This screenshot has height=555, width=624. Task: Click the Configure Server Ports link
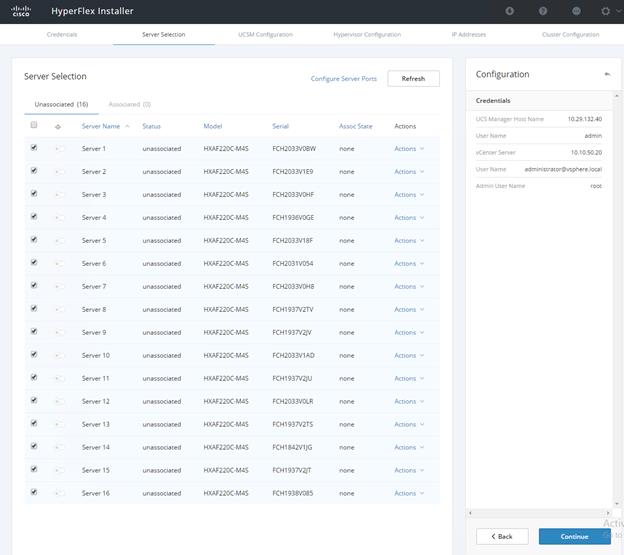pos(343,79)
